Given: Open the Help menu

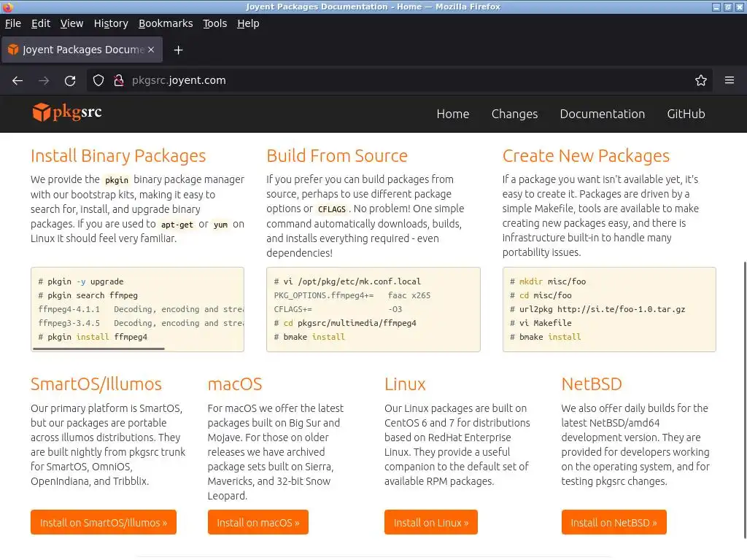Looking at the screenshot, I should point(248,23).
